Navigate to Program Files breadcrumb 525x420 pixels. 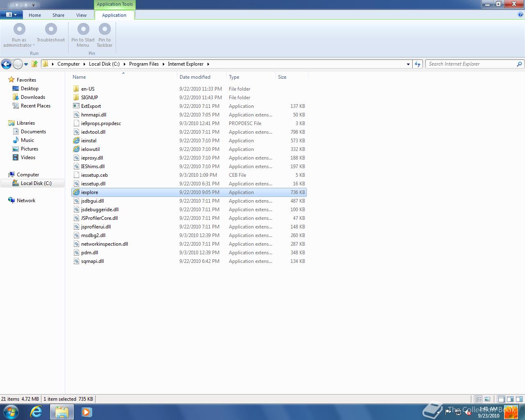(x=144, y=64)
